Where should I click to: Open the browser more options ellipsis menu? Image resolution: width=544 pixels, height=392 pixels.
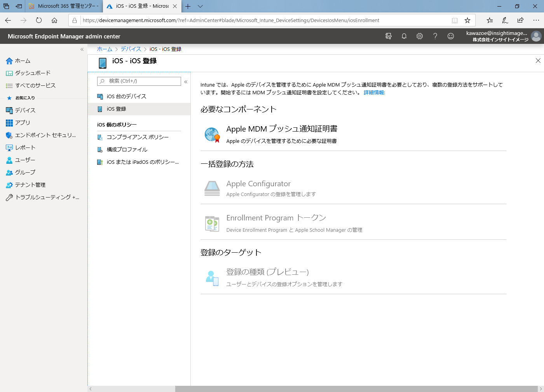coord(536,20)
